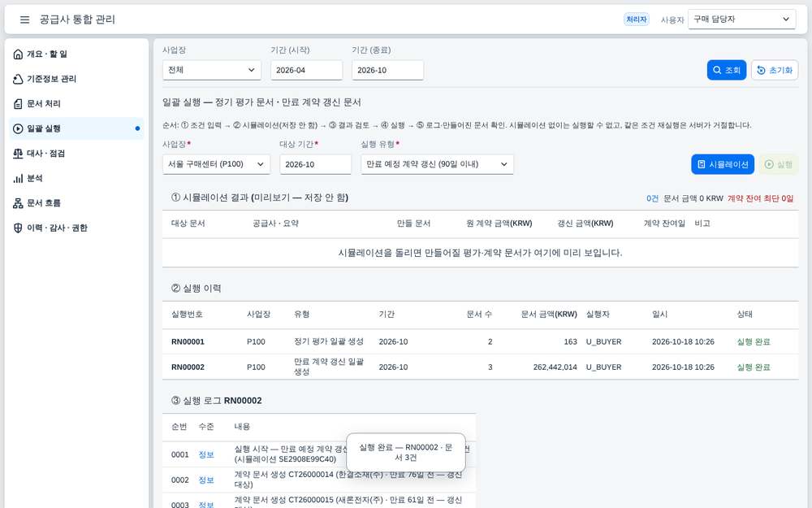This screenshot has height=508, width=812.
Task: Click the shield icon for 이력 · 감사 · 권한
Action: [x=18, y=228]
